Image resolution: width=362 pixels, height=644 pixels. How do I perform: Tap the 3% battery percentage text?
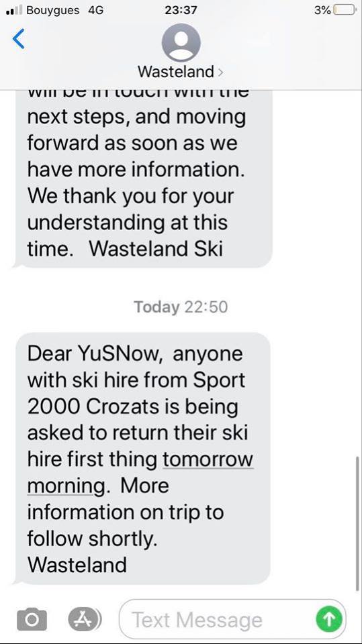tap(322, 10)
